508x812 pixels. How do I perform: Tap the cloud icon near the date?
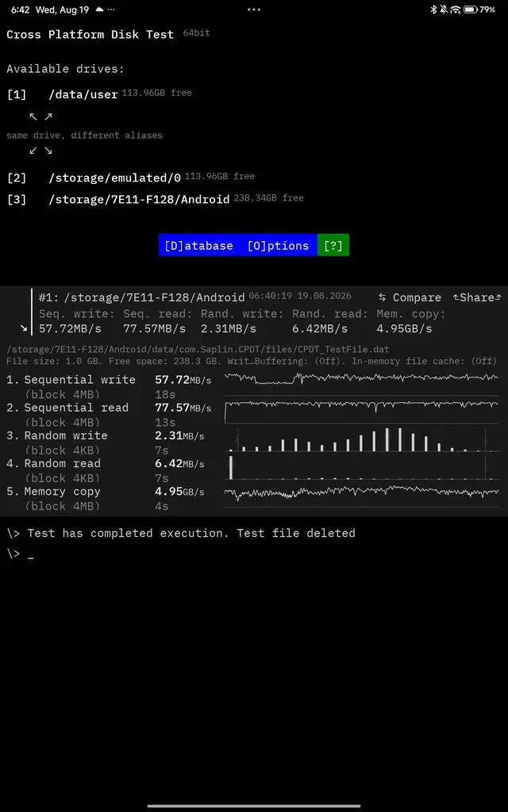(99, 10)
